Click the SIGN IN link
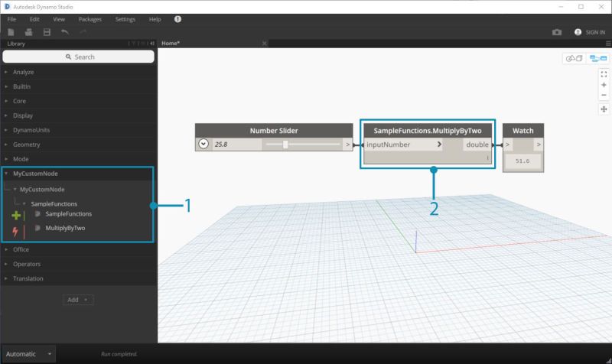The width and height of the screenshot is (612, 364). pyautogui.click(x=595, y=32)
